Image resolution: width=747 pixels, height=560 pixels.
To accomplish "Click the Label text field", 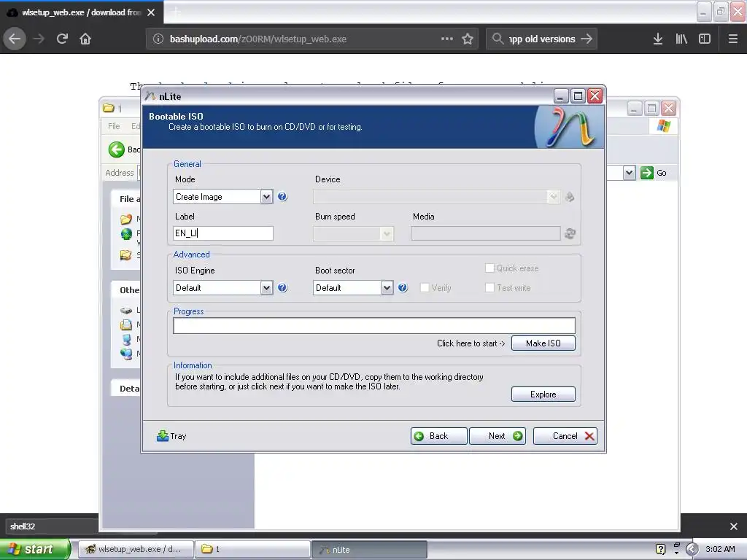I will pos(223,233).
